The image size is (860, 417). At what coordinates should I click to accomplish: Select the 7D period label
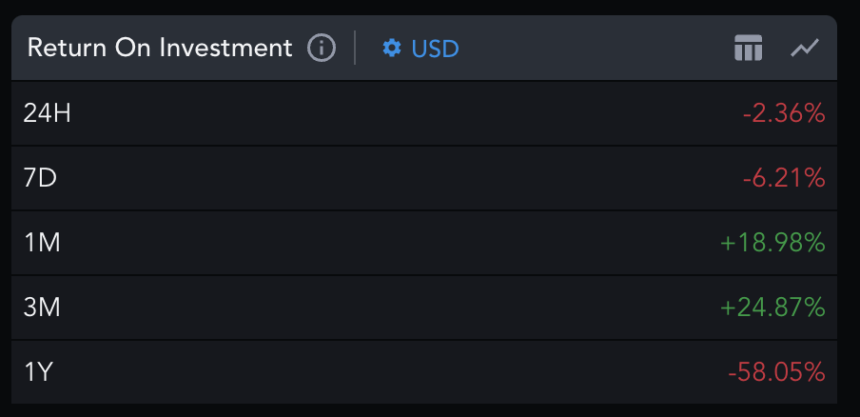coord(40,178)
